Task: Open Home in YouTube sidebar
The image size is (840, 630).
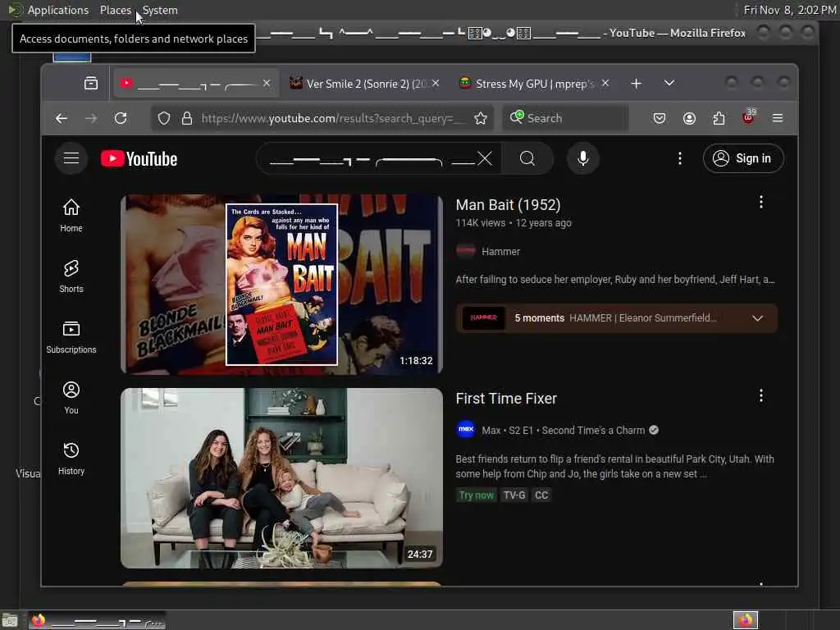Action: 71,216
